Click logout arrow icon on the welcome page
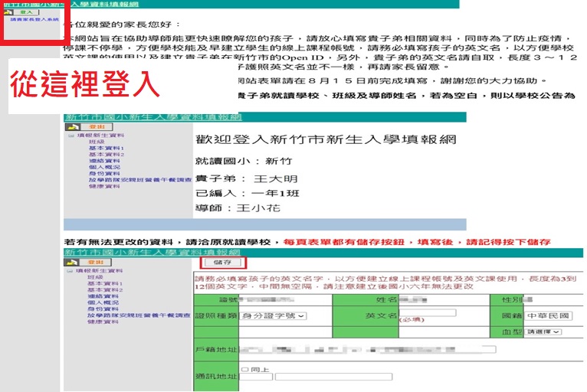 (x=73, y=127)
